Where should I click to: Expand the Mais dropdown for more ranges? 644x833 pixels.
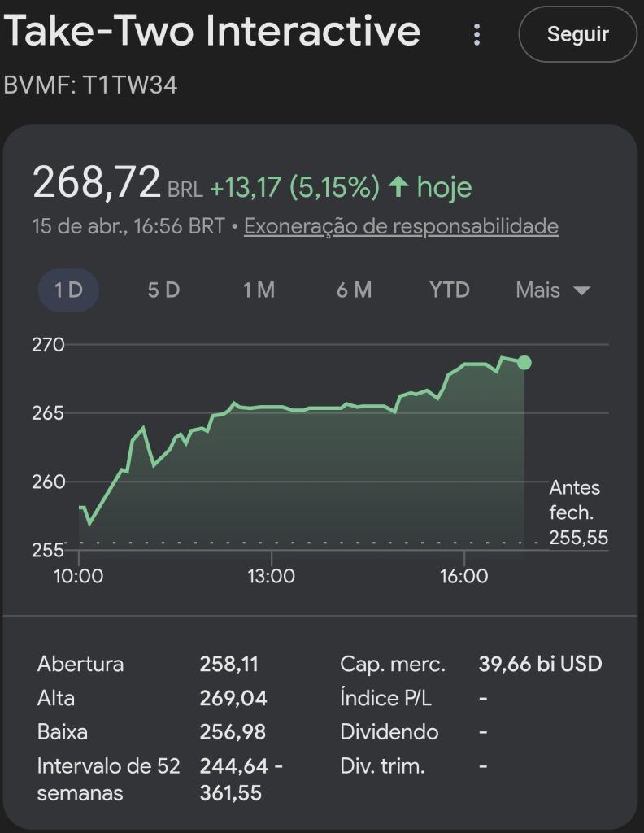click(x=552, y=290)
